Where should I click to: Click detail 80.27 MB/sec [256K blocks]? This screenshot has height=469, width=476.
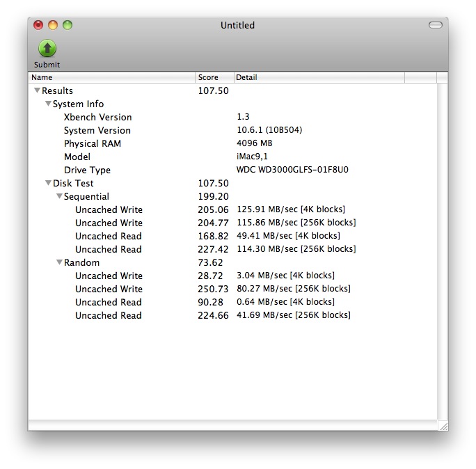point(294,288)
